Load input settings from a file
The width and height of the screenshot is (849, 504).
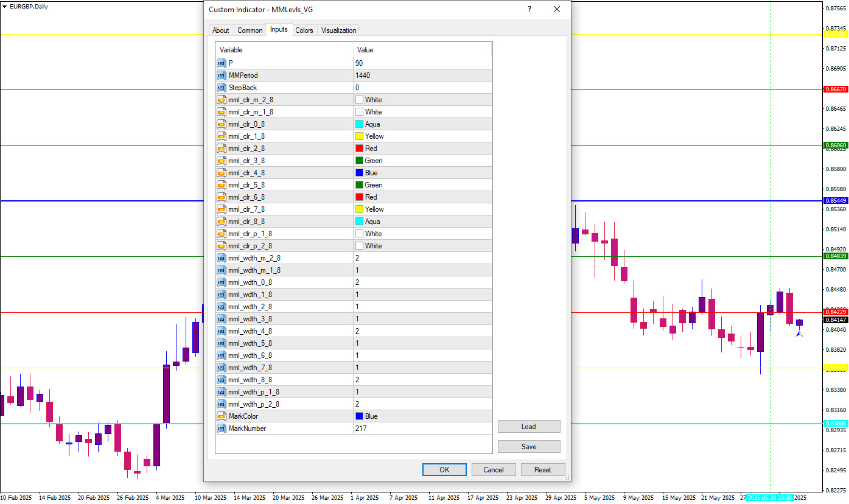(x=529, y=427)
